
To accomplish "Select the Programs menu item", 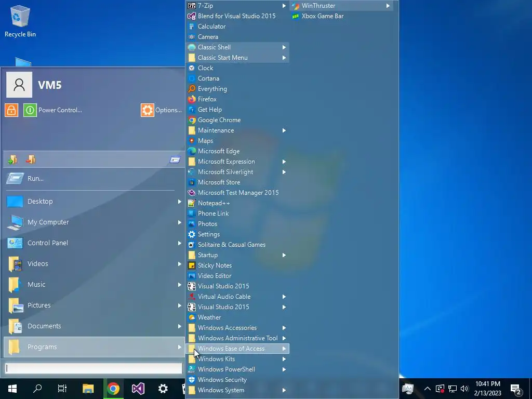I will point(94,347).
